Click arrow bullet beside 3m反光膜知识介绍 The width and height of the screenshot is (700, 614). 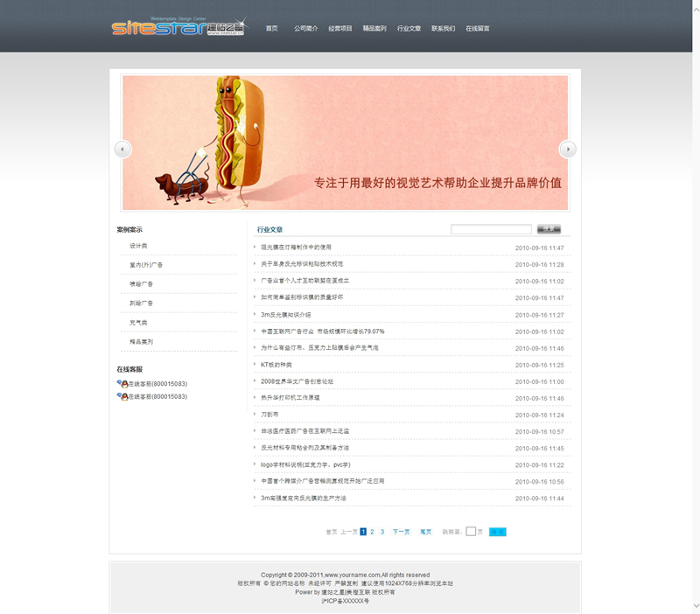point(255,314)
